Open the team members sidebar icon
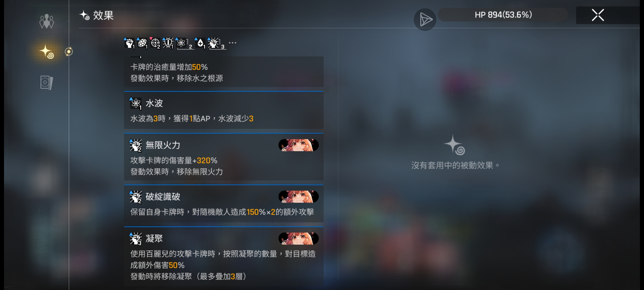The height and width of the screenshot is (290, 644). 47,21
